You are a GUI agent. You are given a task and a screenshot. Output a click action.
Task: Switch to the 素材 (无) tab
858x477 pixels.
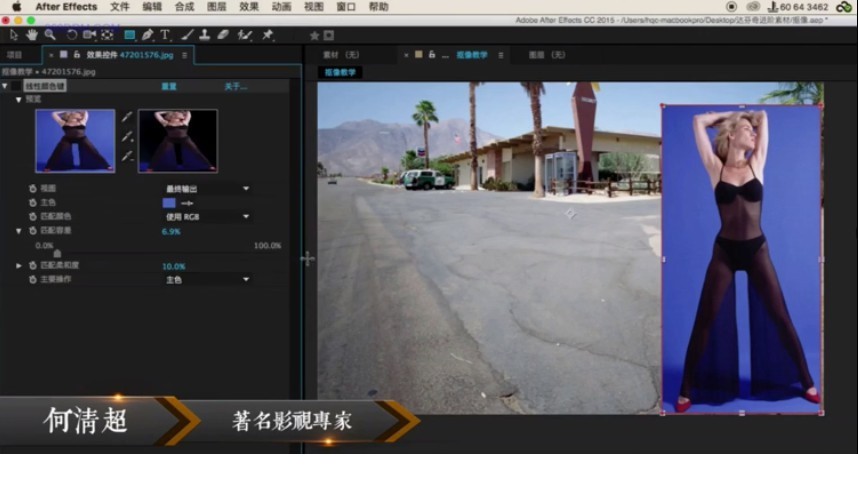341,55
